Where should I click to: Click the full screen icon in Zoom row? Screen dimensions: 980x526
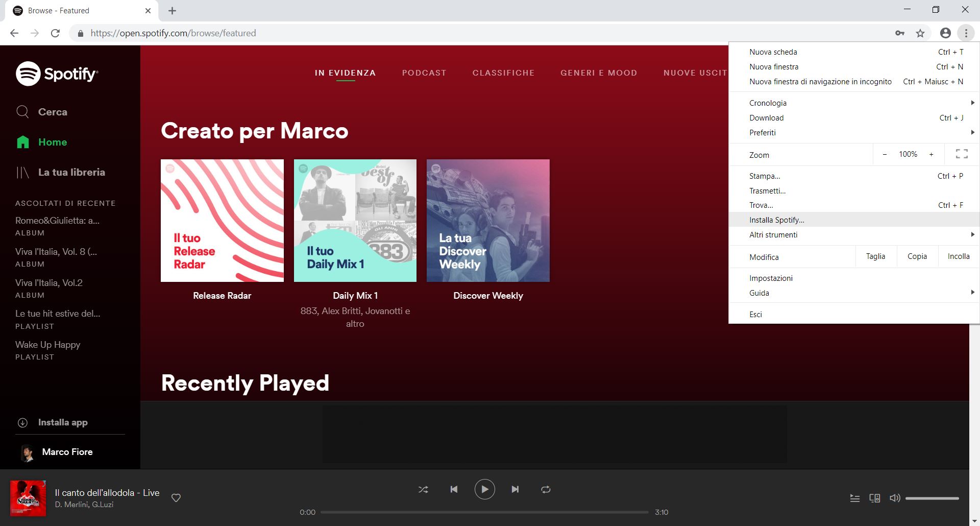(x=962, y=154)
